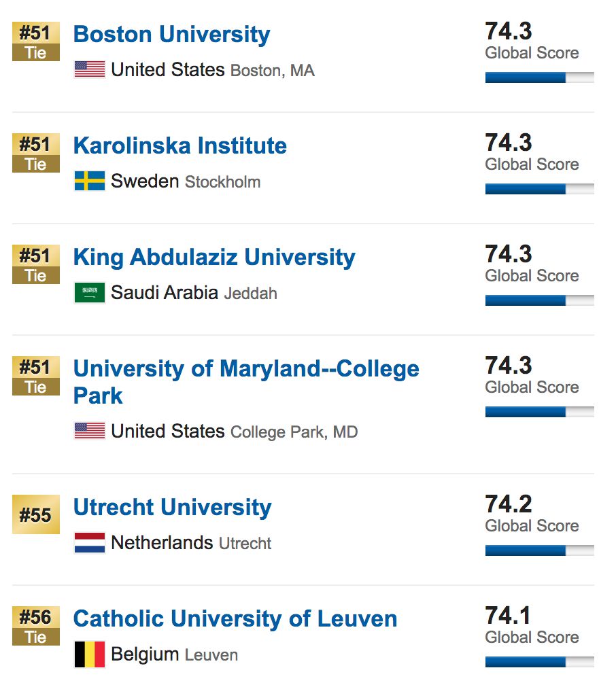
Task: Click Utrecht University's 74.2 score bar
Action: (539, 550)
